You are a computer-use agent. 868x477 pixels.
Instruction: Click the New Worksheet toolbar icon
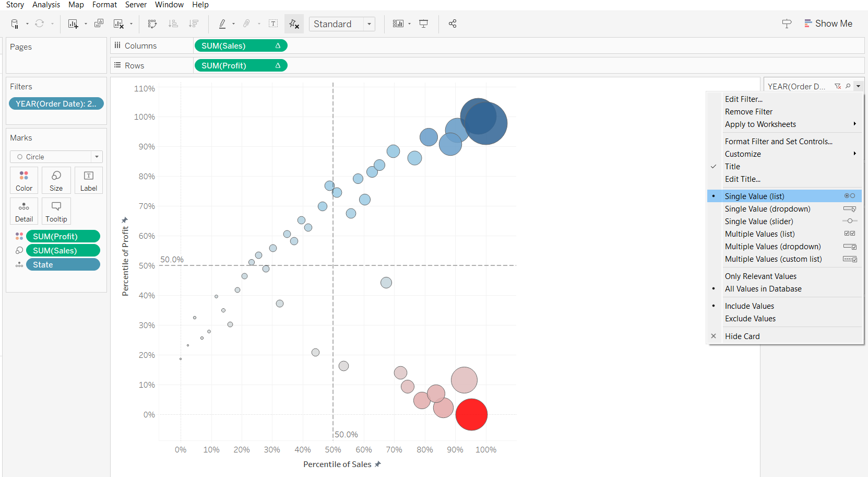(73, 24)
